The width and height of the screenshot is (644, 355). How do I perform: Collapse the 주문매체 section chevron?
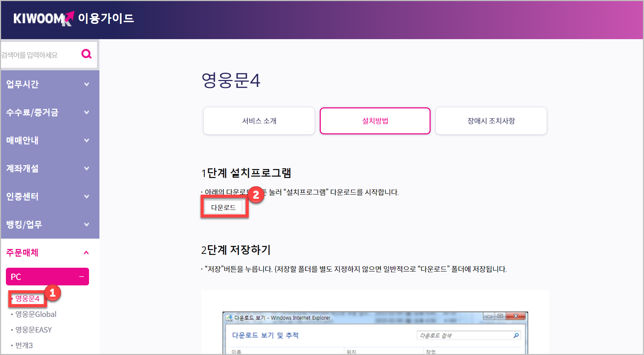[x=87, y=252]
